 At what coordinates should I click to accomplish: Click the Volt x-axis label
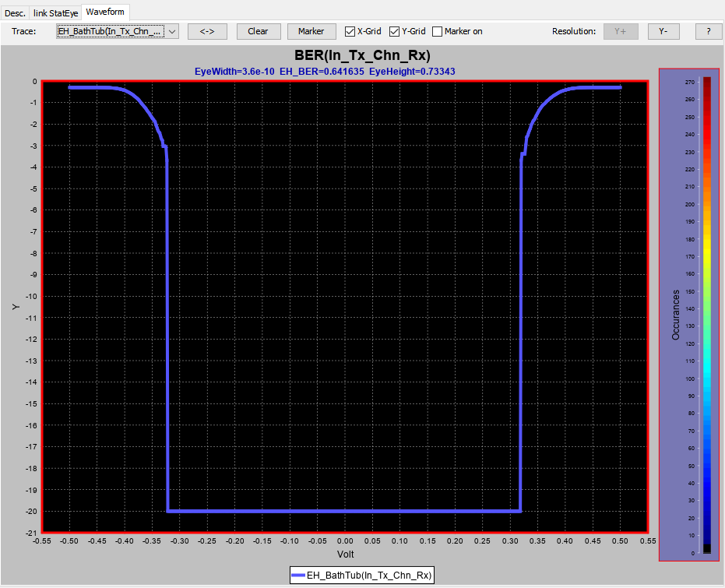[x=345, y=555]
